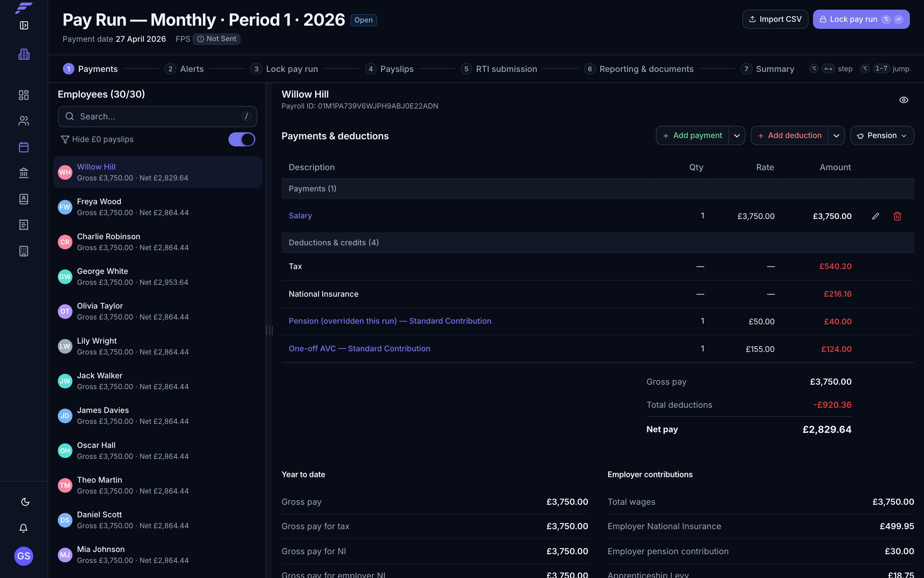Open the dashboard grid icon

24,95
